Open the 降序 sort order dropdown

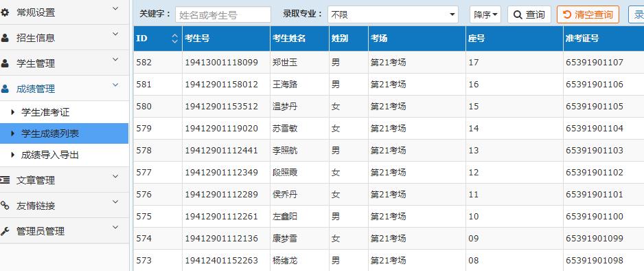[485, 15]
